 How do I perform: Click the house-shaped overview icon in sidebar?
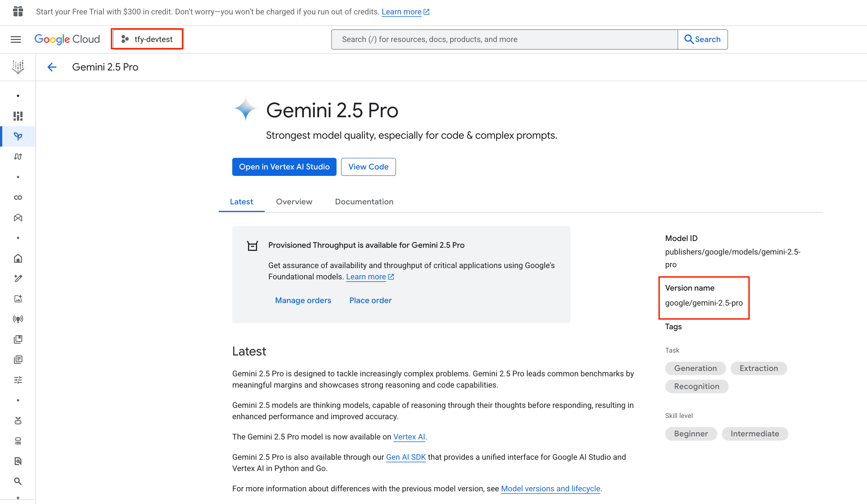(x=18, y=258)
